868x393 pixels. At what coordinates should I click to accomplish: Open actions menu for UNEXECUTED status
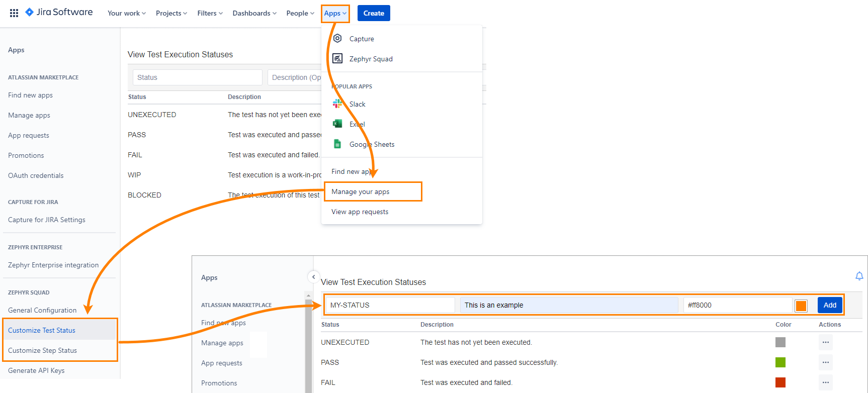[x=826, y=342]
